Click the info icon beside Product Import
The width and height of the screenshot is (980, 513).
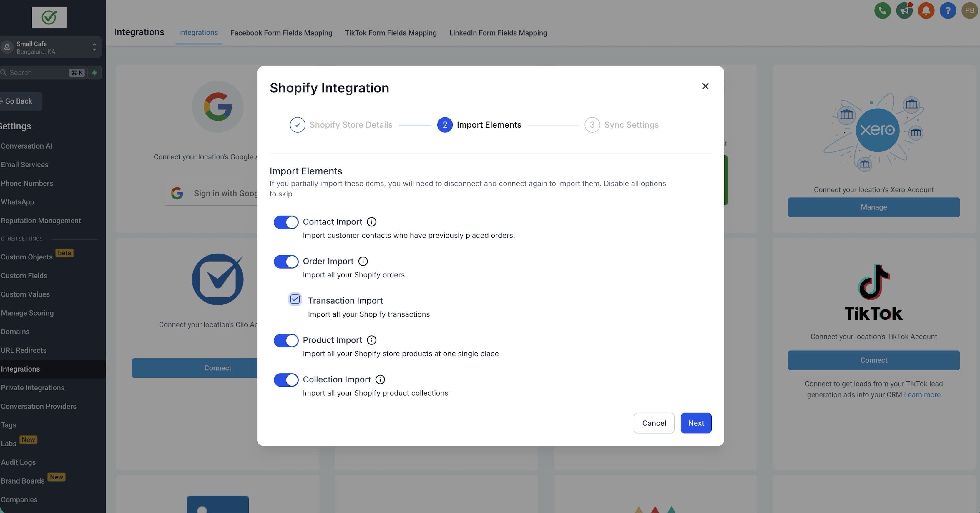pos(371,340)
